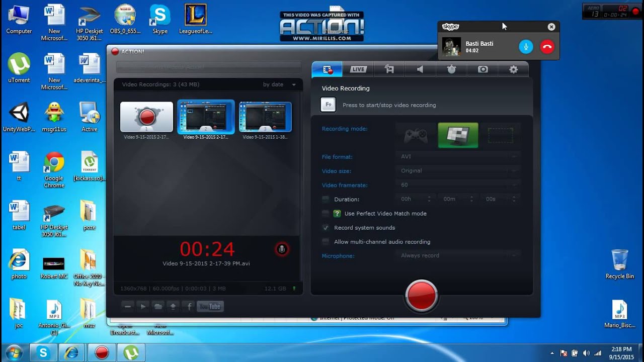Open the Recycle Bin

coord(620,264)
